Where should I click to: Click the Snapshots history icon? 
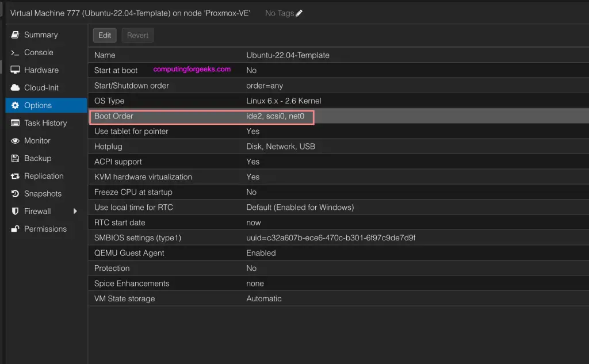click(15, 194)
